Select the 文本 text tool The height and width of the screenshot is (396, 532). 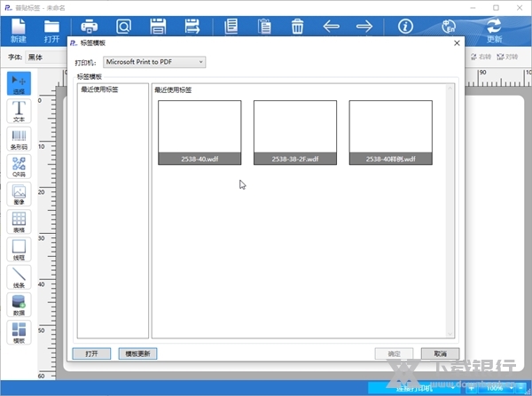pyautogui.click(x=19, y=111)
